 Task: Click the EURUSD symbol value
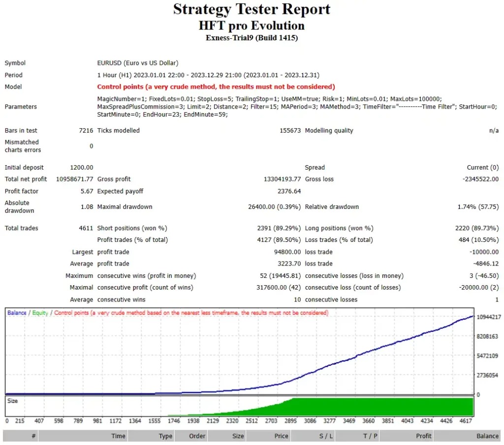(x=138, y=63)
